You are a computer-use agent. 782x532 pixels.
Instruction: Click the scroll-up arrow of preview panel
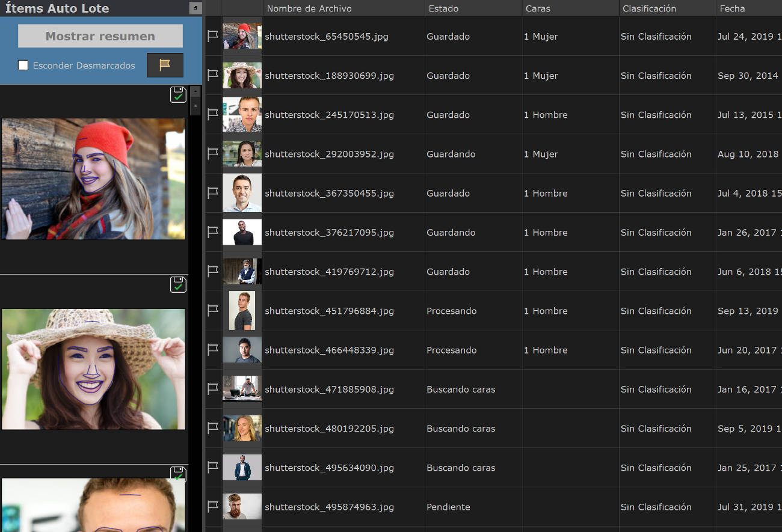tap(195, 91)
